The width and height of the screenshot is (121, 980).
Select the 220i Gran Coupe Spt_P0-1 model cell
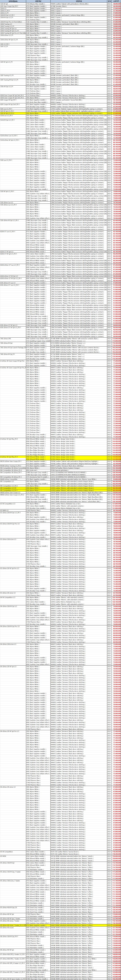point(13,6)
